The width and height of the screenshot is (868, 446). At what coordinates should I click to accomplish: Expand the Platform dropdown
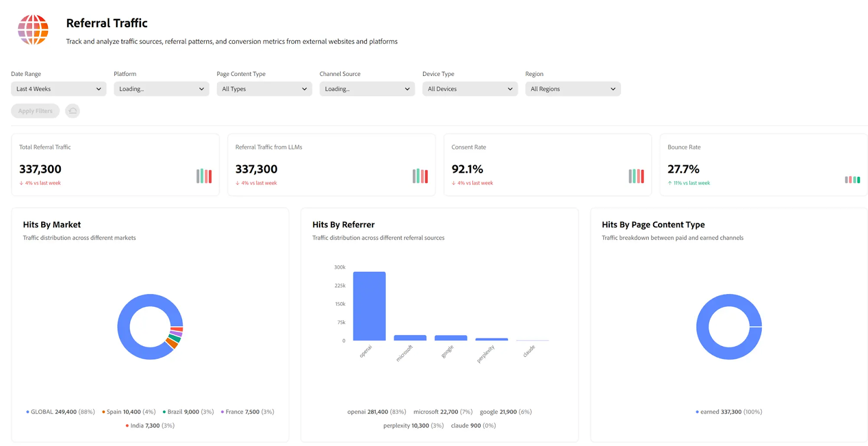[161, 89]
